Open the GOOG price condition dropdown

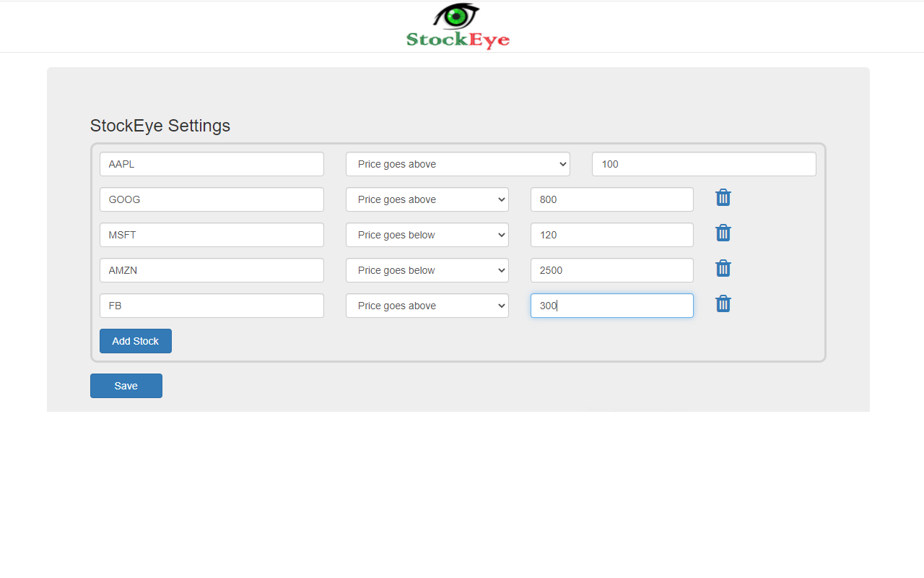[427, 199]
